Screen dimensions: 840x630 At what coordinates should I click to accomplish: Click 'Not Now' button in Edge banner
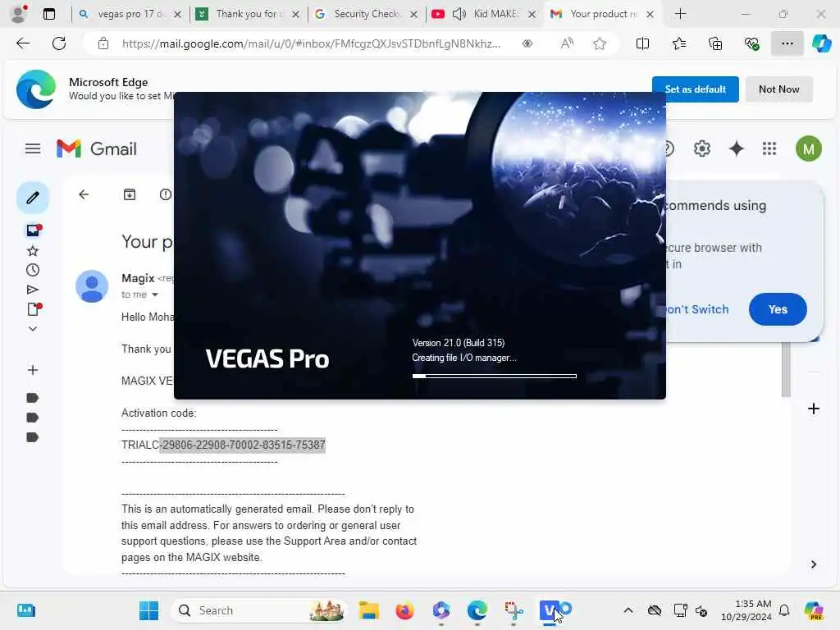(779, 89)
